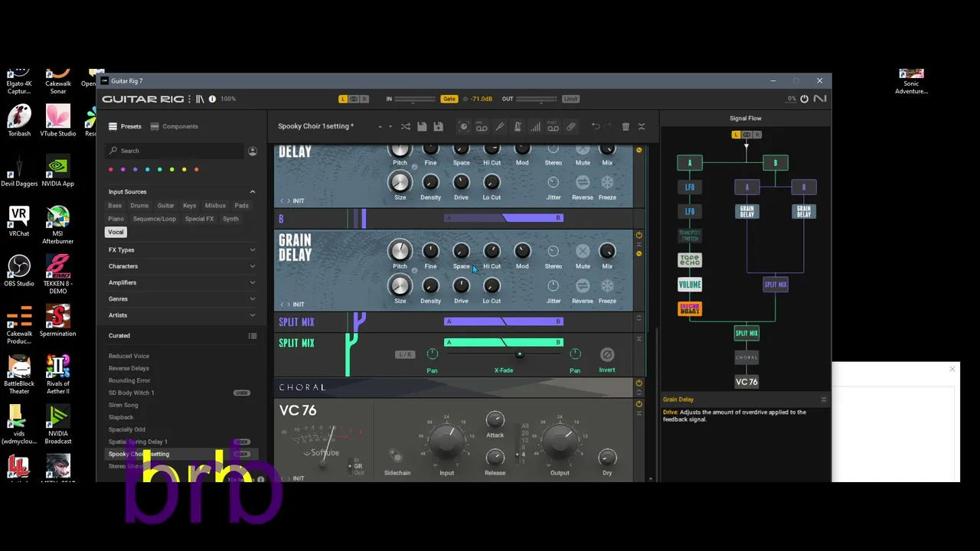Open the tuner fork tool

(500, 126)
